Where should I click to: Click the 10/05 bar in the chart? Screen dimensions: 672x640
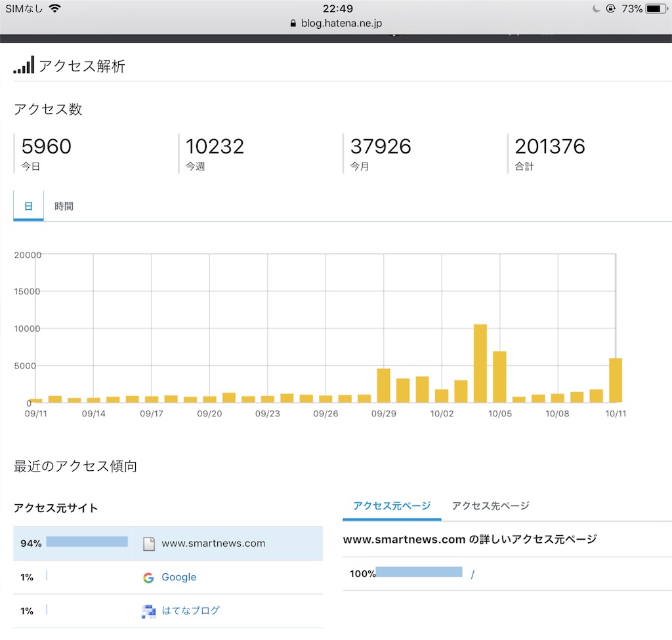click(499, 376)
